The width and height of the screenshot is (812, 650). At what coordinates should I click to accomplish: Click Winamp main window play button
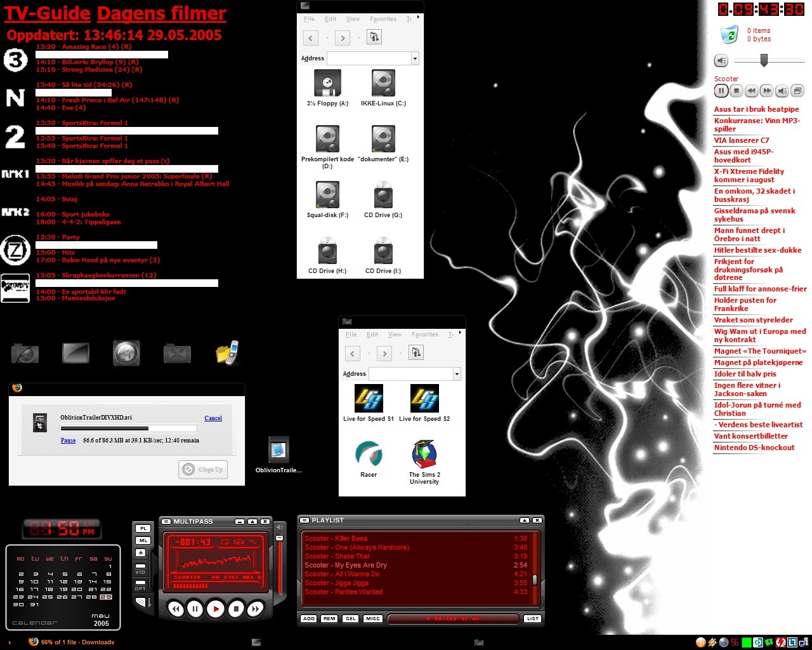click(216, 609)
